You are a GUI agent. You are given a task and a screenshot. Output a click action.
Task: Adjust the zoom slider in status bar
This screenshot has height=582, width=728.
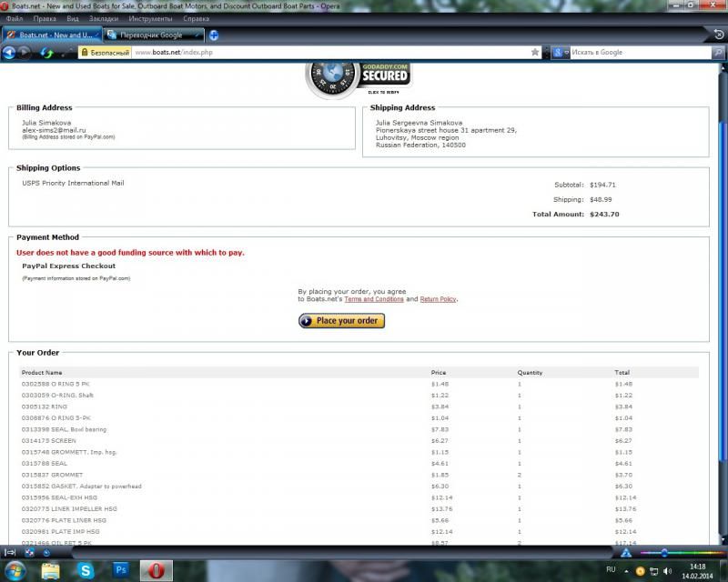click(664, 552)
